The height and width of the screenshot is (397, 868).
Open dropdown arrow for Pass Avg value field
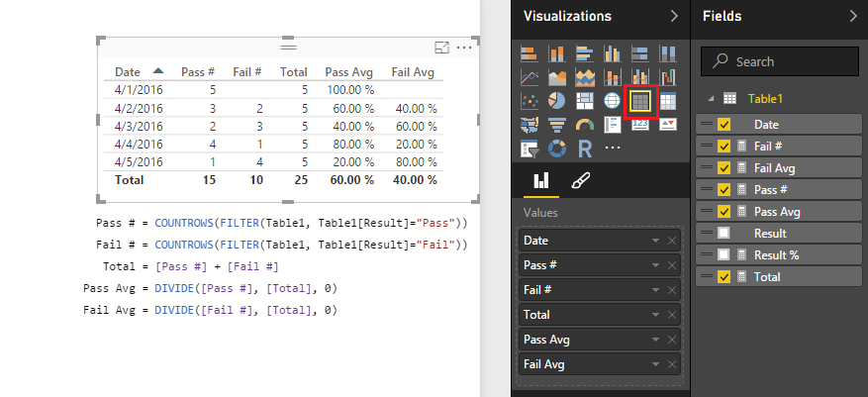pos(656,340)
